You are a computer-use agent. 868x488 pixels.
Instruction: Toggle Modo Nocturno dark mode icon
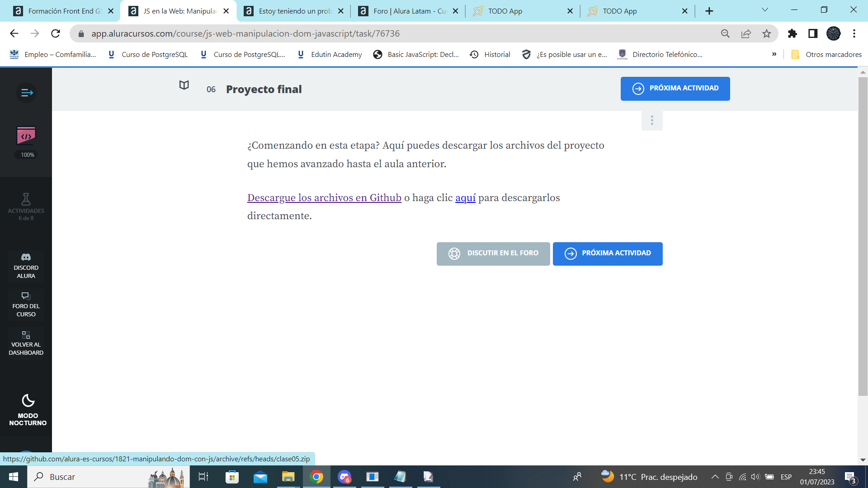26,400
